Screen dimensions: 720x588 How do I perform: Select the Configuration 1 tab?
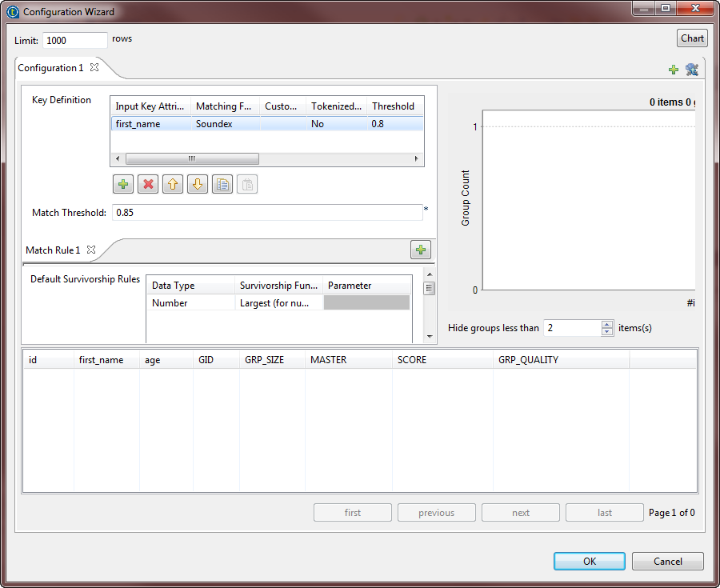(x=50, y=68)
